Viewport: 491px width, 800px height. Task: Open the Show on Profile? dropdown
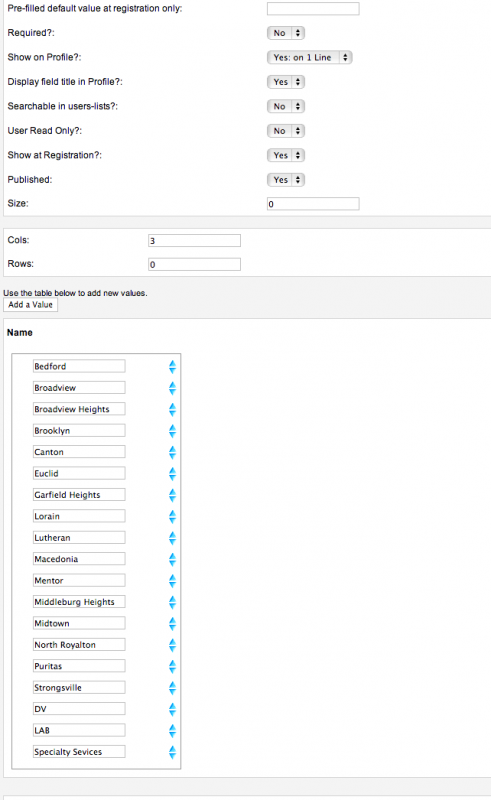[309, 58]
